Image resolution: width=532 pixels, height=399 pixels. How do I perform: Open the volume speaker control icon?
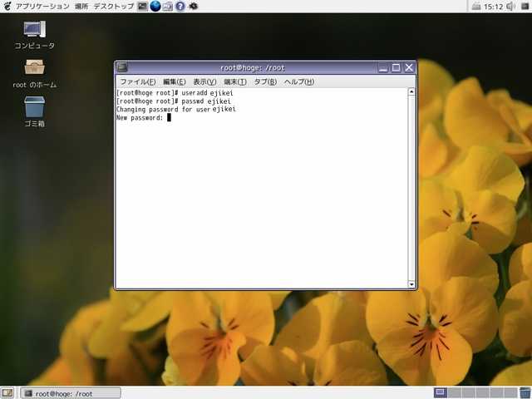[x=510, y=6]
